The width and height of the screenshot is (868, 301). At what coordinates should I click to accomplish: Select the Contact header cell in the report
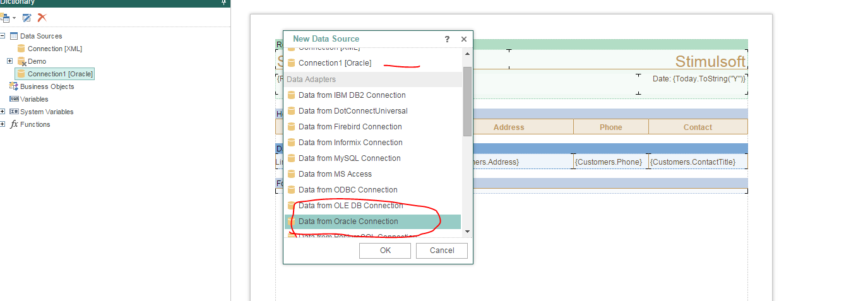698,127
